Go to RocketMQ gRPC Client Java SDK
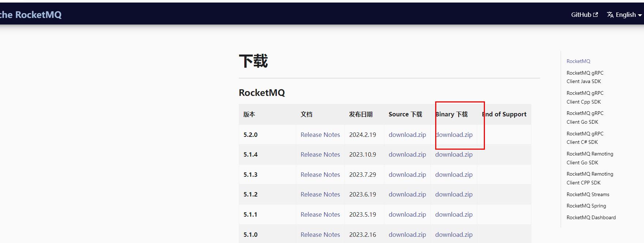The width and height of the screenshot is (644, 243). 585,77
